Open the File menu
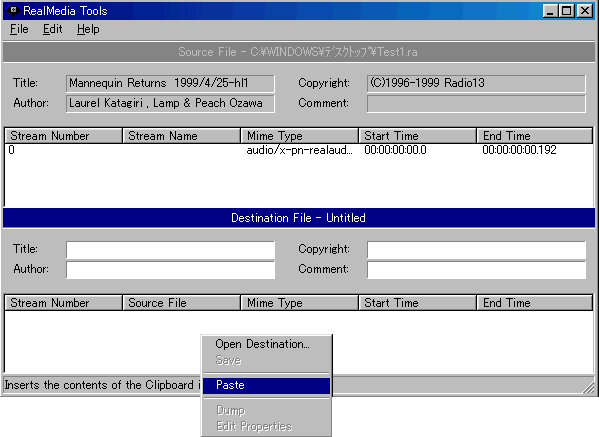The width and height of the screenshot is (599, 437). pyautogui.click(x=19, y=29)
